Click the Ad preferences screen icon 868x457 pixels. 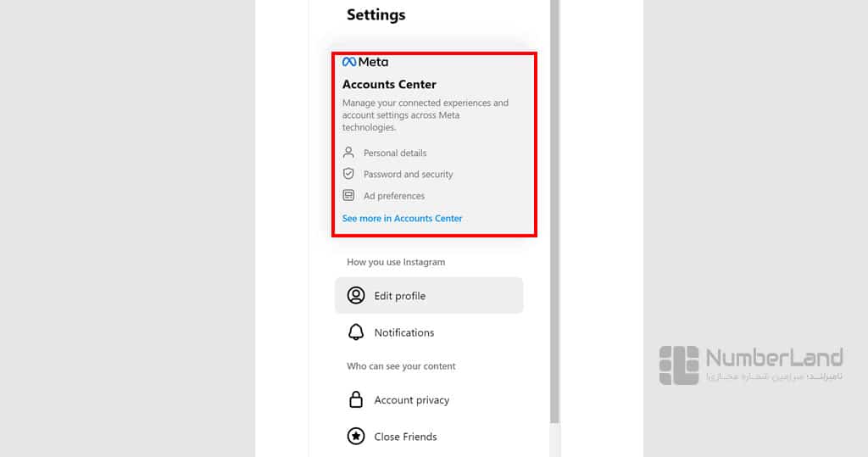click(348, 196)
